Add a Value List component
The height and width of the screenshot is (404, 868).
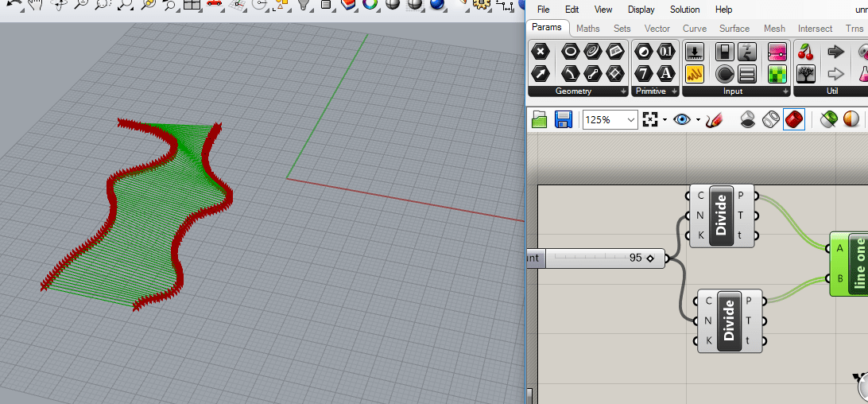coord(747,72)
